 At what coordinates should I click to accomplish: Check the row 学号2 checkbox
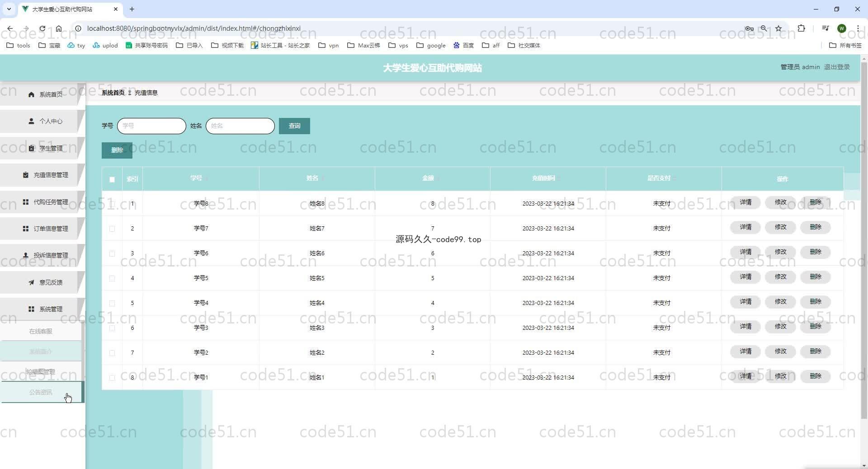point(112,353)
